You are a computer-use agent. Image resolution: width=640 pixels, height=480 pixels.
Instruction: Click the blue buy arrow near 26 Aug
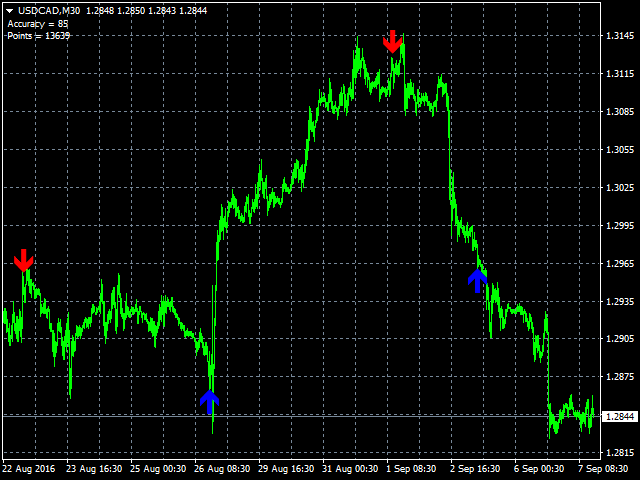pos(209,402)
